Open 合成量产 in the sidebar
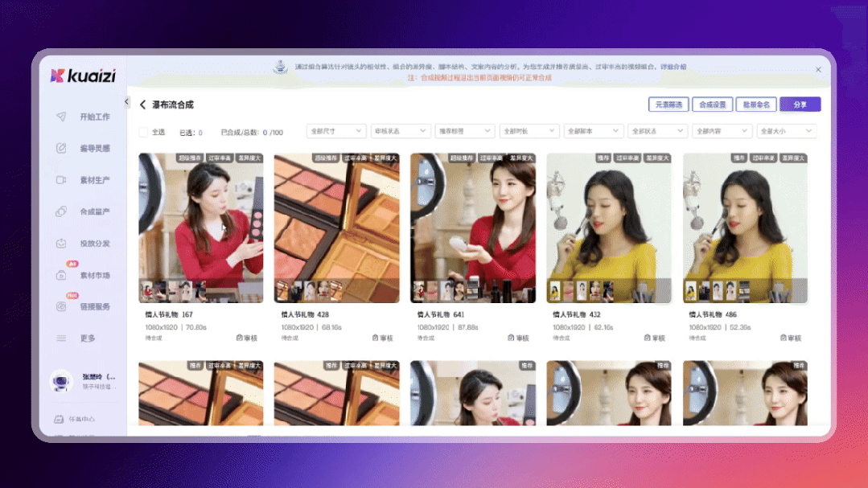 point(95,211)
